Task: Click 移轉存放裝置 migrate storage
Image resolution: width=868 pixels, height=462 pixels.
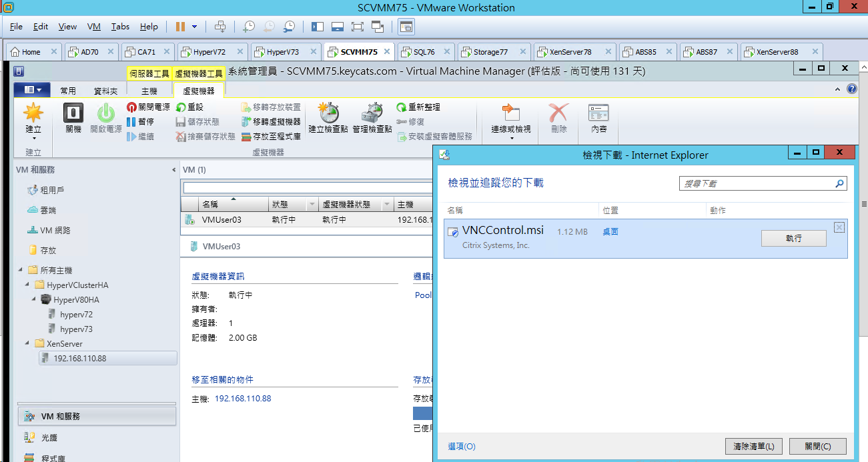Action: point(271,107)
